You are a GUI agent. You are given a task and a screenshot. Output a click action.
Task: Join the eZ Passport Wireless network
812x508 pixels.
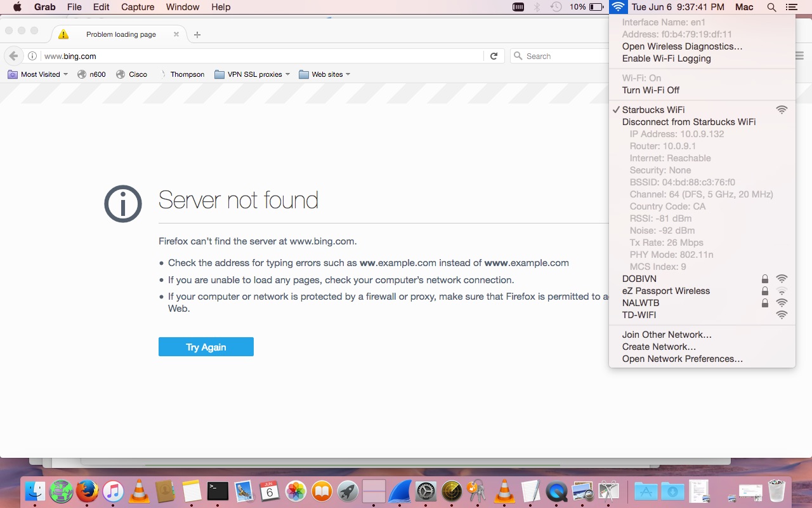click(702, 291)
